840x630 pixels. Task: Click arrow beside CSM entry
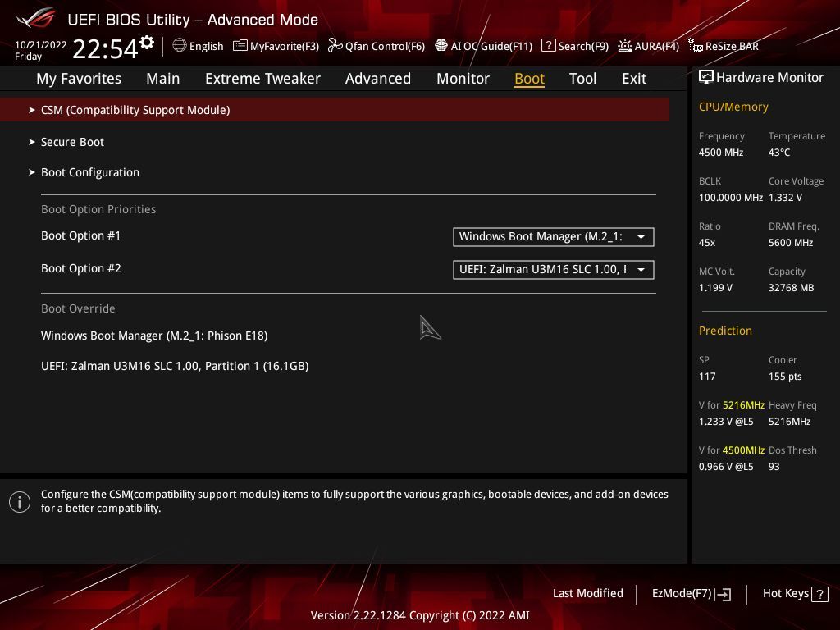(x=32, y=110)
